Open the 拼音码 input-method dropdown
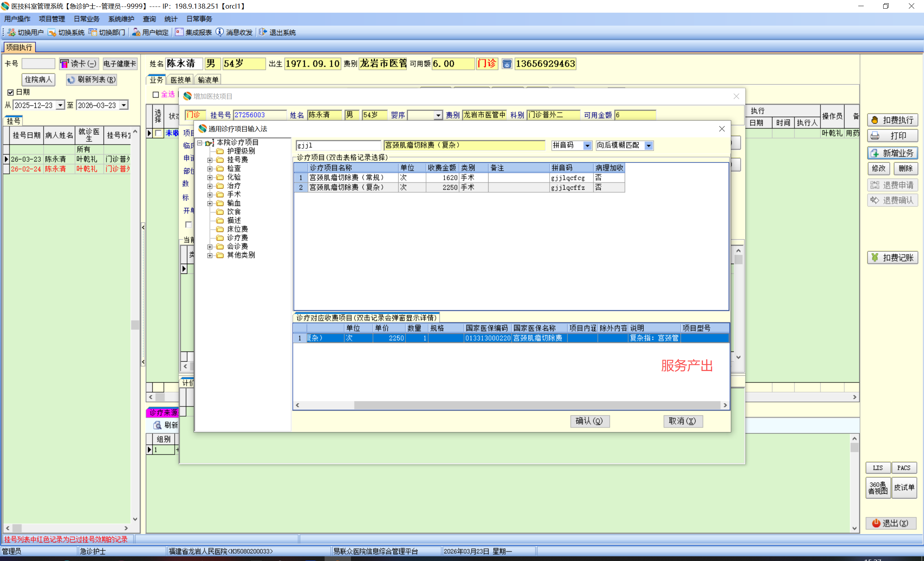 click(587, 146)
